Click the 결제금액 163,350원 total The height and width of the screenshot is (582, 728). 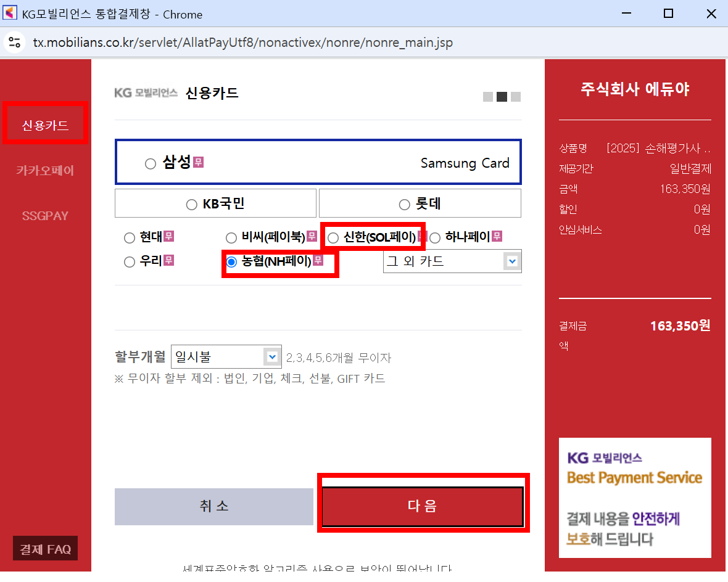pyautogui.click(x=680, y=326)
